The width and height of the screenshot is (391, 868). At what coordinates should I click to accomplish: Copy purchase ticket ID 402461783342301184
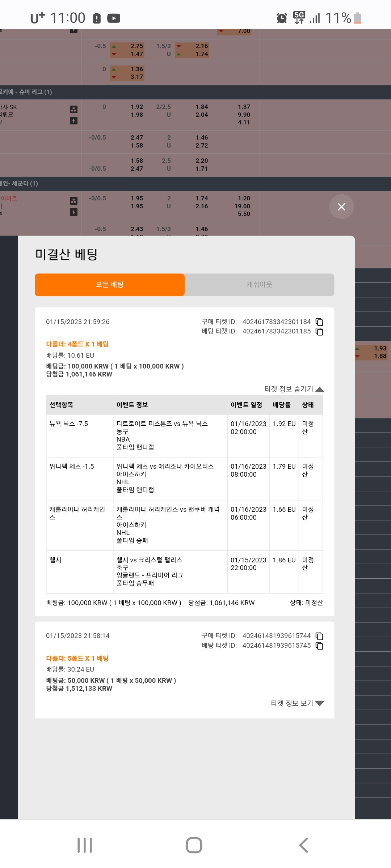tap(319, 322)
